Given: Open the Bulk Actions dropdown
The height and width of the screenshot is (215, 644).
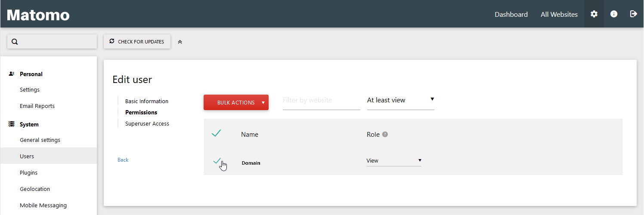Looking at the screenshot, I should 236,102.
